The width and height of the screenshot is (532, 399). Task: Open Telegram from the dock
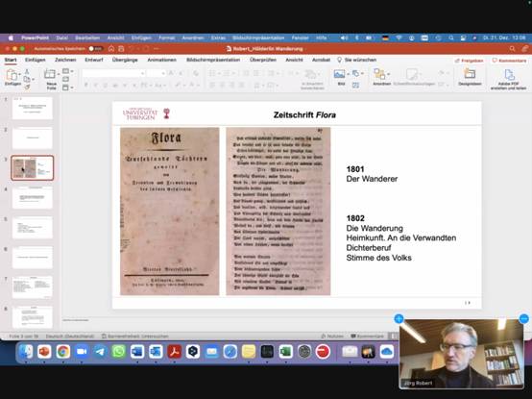tap(100, 352)
